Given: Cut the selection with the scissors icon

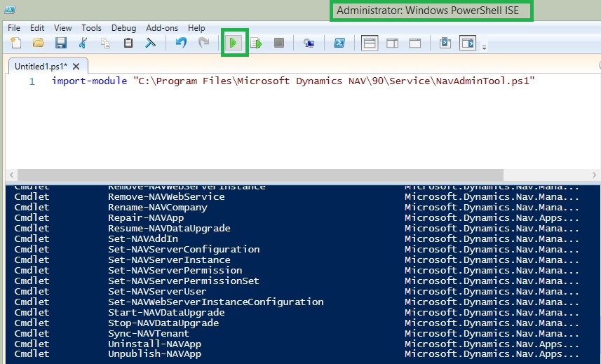Looking at the screenshot, I should (83, 43).
